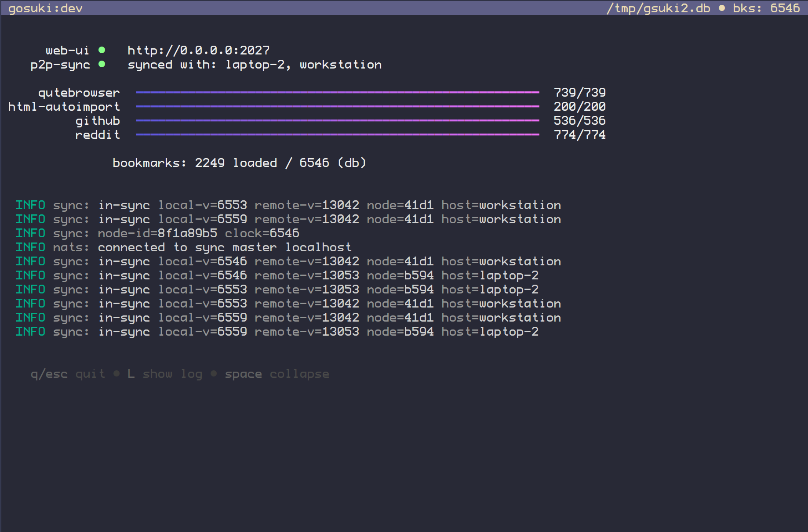The image size is (808, 532).
Task: Click the 'L show log' shortcut hint
Action: click(x=165, y=374)
